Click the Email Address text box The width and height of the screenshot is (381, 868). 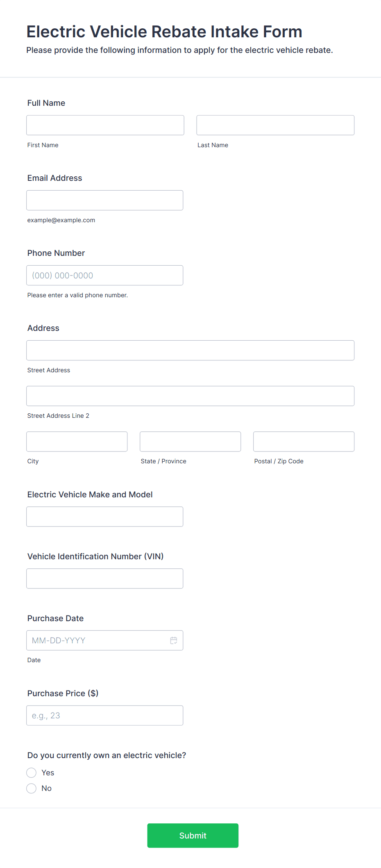(105, 200)
